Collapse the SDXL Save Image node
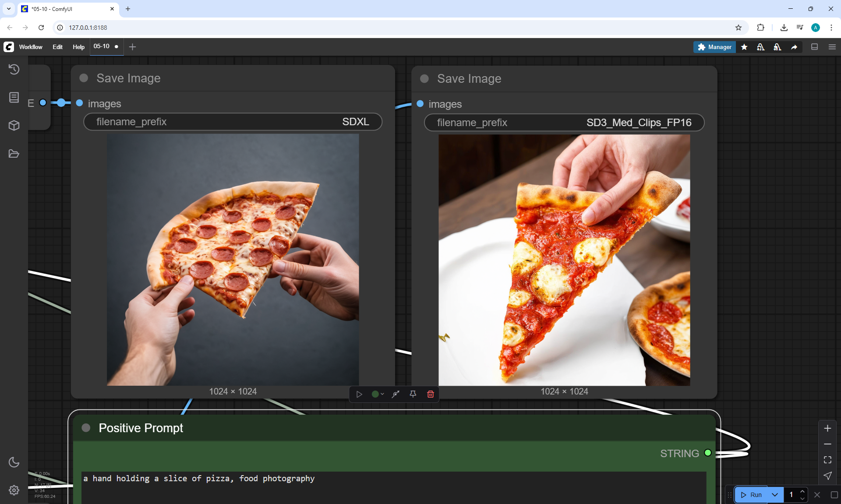Image resolution: width=841 pixels, height=504 pixels. click(84, 78)
